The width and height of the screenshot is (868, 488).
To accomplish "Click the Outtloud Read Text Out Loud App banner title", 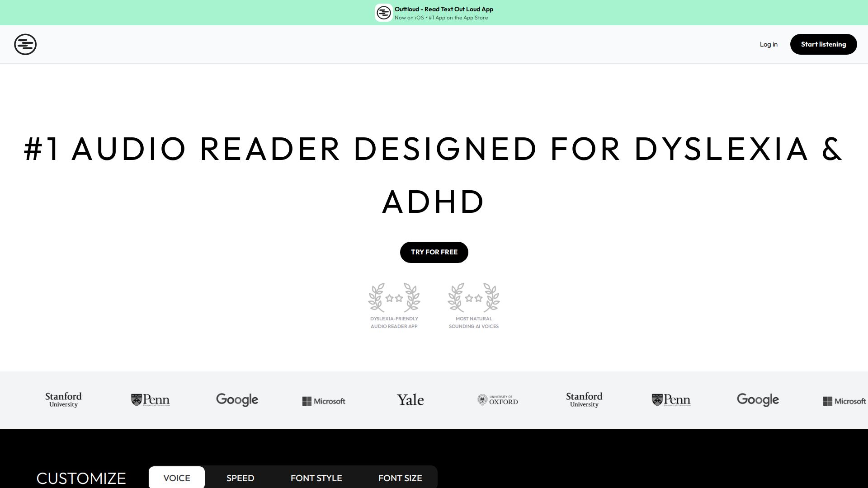I will (x=443, y=9).
